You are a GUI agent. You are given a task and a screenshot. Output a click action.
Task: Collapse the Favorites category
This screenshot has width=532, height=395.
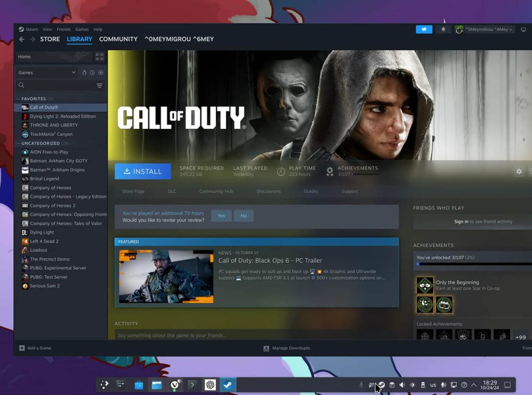(x=18, y=99)
